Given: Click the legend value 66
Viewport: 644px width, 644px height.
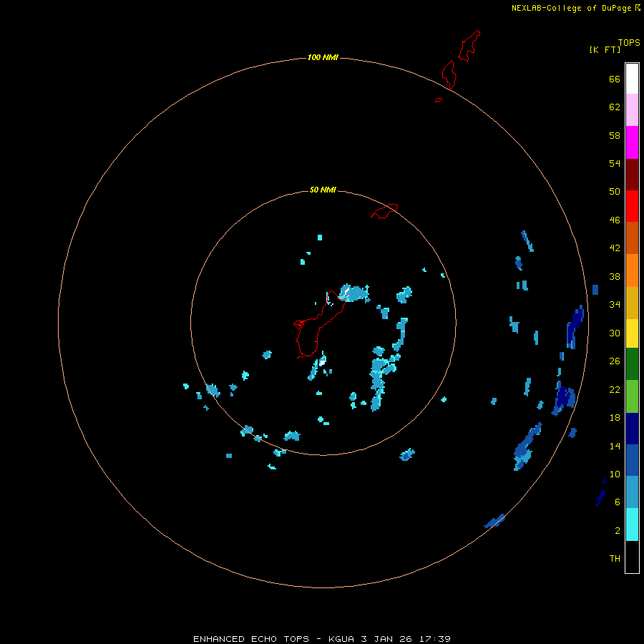Looking at the screenshot, I should (x=615, y=79).
